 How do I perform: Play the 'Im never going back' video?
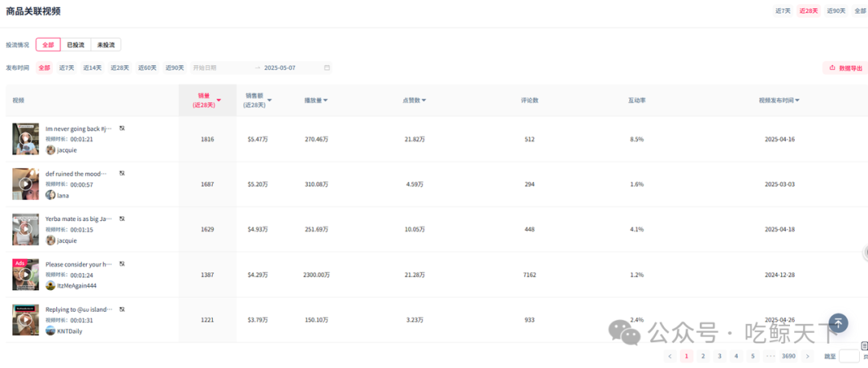click(x=26, y=138)
